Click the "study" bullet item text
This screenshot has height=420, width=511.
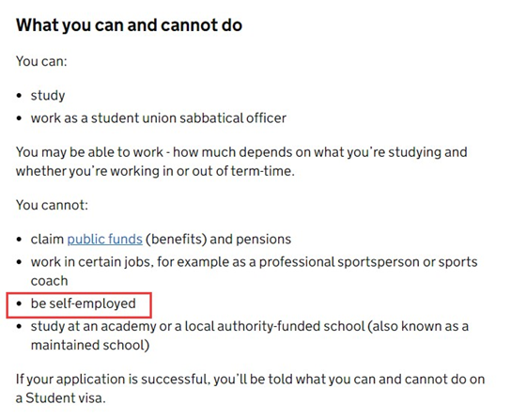pos(48,96)
